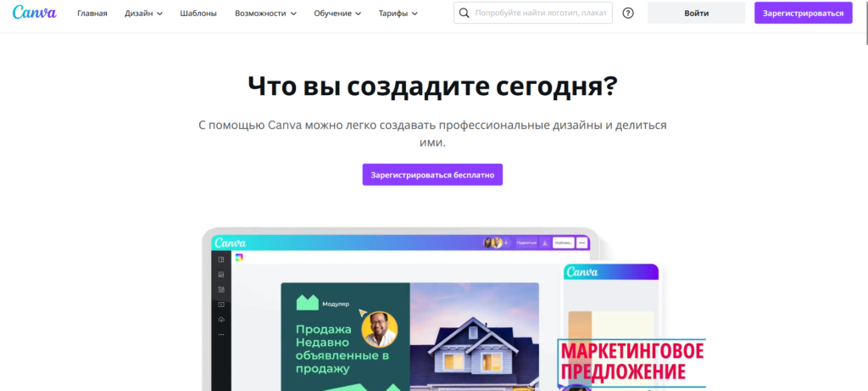Image resolution: width=868 pixels, height=391 pixels.
Task: Click the heading Что вы создадите сегодня?
Action: tap(432, 86)
